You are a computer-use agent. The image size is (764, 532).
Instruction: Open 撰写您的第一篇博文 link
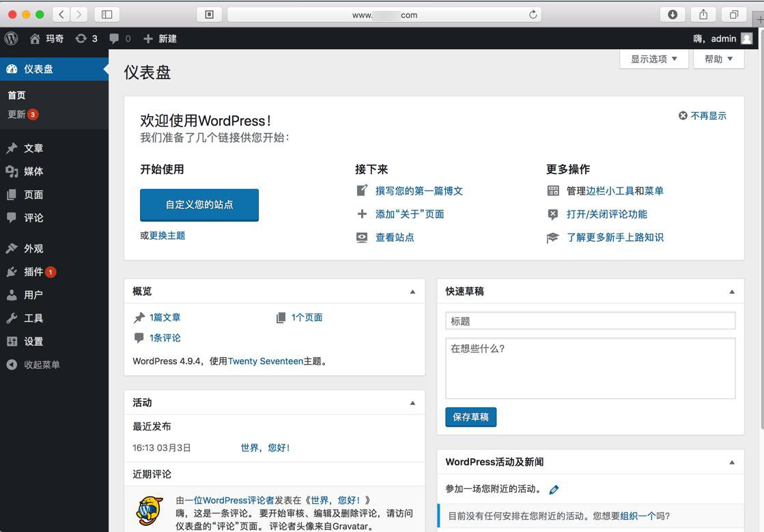[419, 191]
